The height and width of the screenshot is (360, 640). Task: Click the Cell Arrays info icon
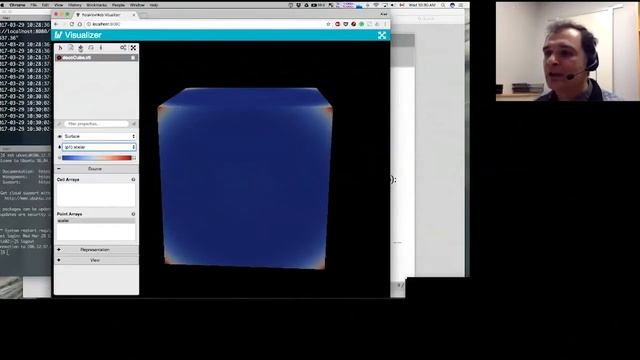pos(133,180)
